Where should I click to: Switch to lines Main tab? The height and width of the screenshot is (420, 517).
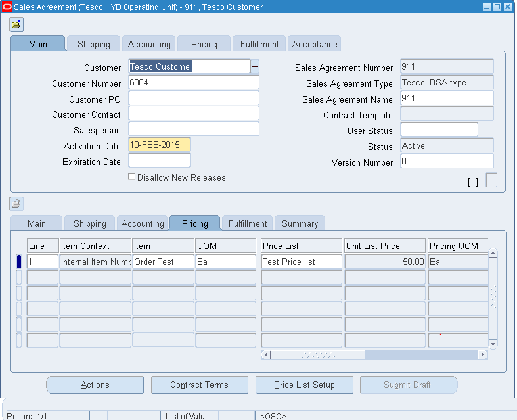pos(36,223)
